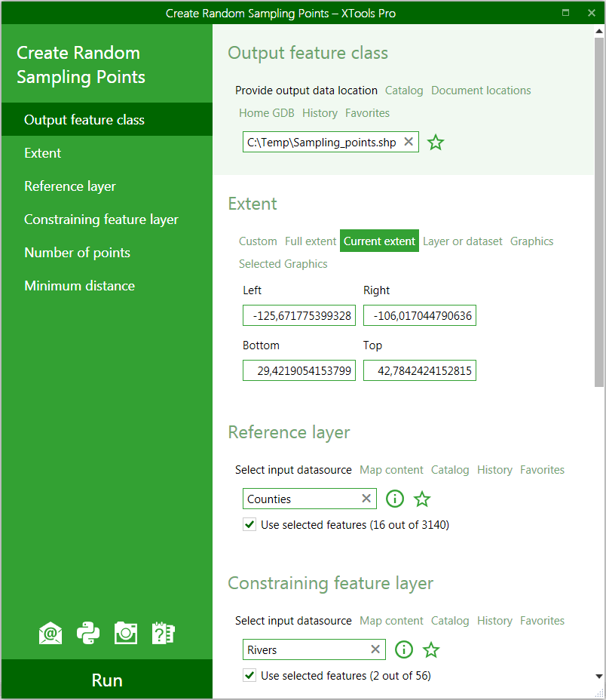Open History for output data location
606x700 pixels.
coord(320,113)
